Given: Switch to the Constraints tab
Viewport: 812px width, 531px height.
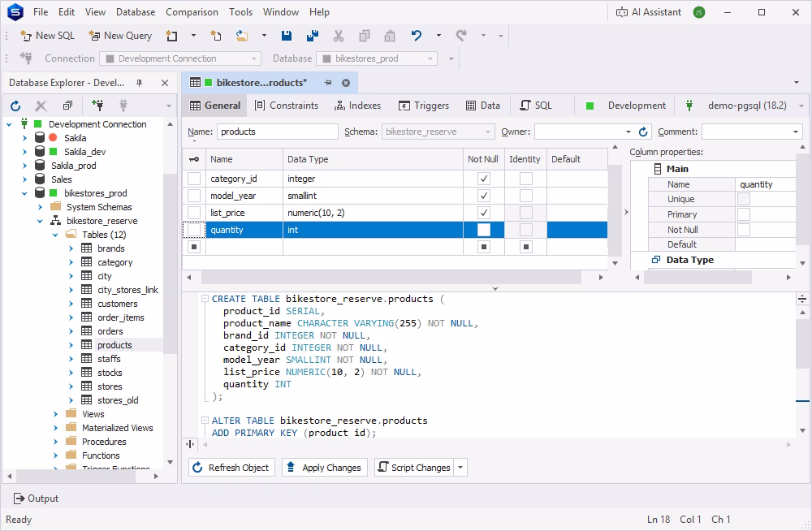Looking at the screenshot, I should [x=287, y=106].
